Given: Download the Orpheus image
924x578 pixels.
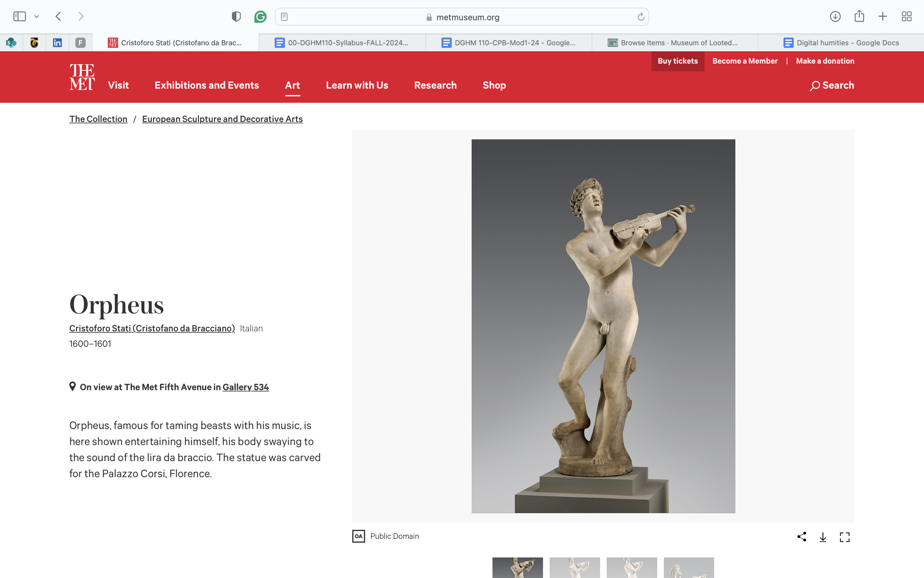Looking at the screenshot, I should point(823,537).
